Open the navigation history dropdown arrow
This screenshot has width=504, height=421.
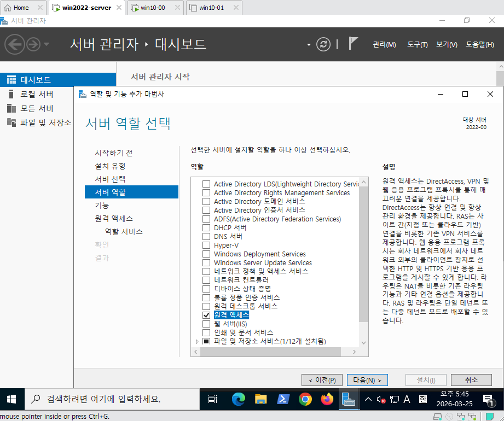pos(47,44)
